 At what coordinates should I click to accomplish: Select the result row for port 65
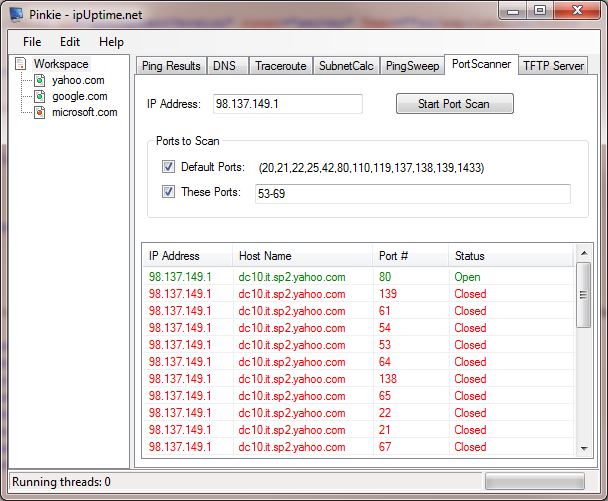click(358, 396)
